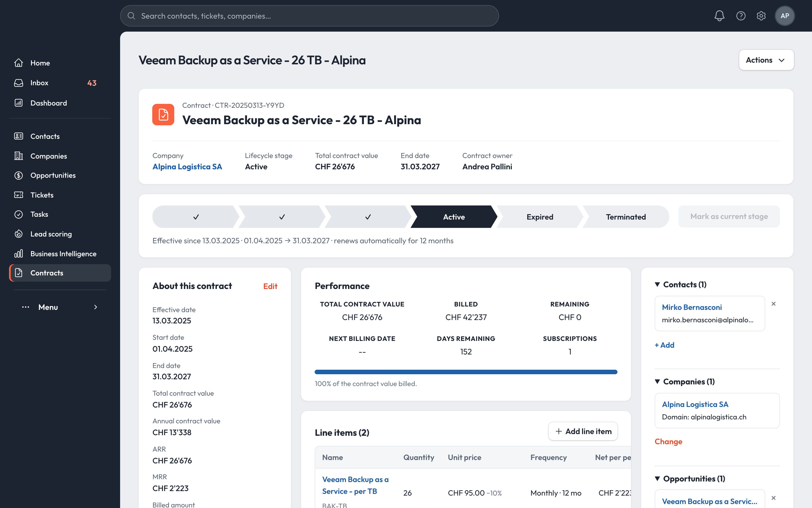
Task: Add a contact via + Add
Action: [x=664, y=345]
